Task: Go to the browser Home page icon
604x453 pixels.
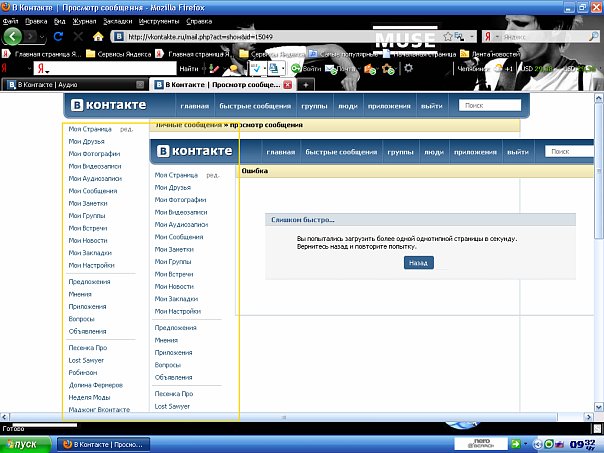Action: pos(98,37)
